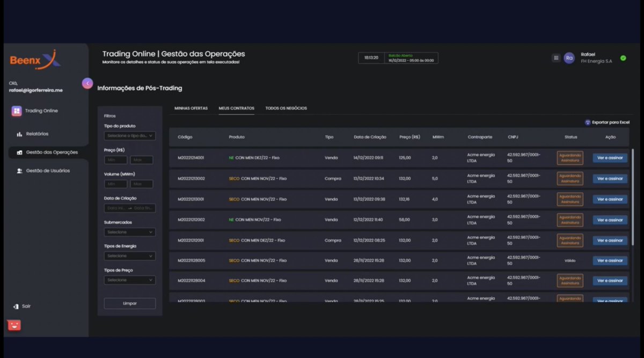Click price 58,00 in the table

pyautogui.click(x=404, y=220)
